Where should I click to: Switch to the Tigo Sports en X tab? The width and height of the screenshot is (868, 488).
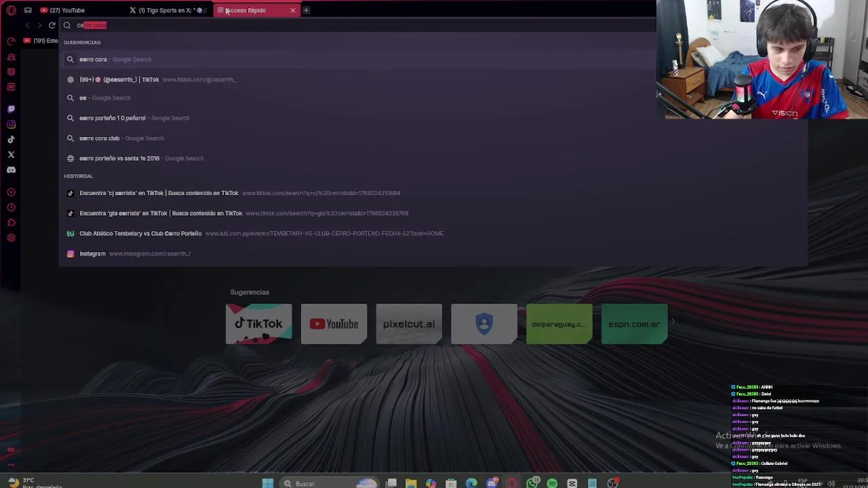coord(168,10)
